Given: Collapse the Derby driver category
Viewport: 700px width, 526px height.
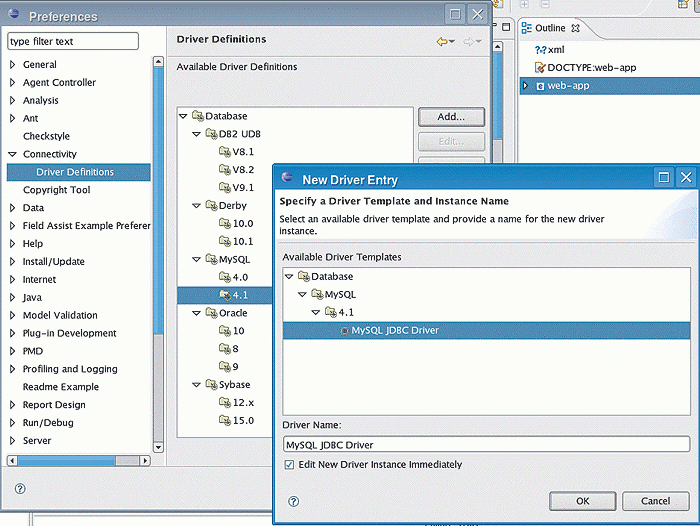Looking at the screenshot, I should point(197,205).
